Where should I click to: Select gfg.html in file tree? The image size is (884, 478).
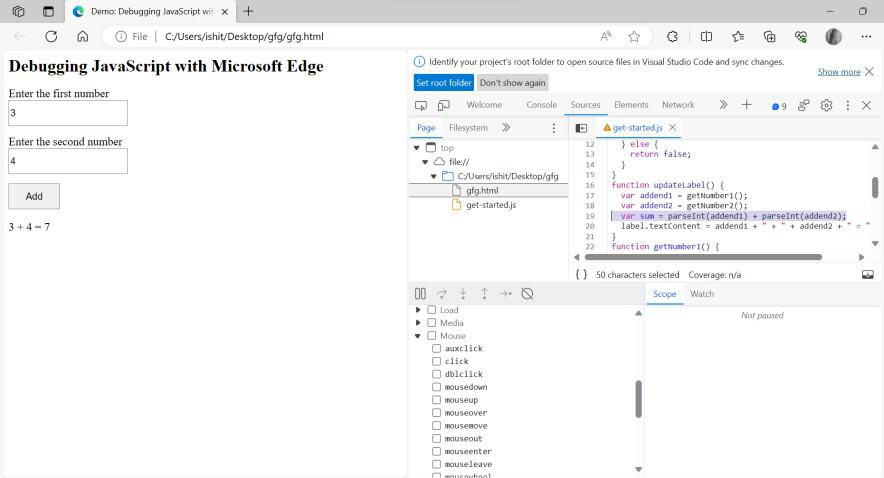click(x=482, y=191)
